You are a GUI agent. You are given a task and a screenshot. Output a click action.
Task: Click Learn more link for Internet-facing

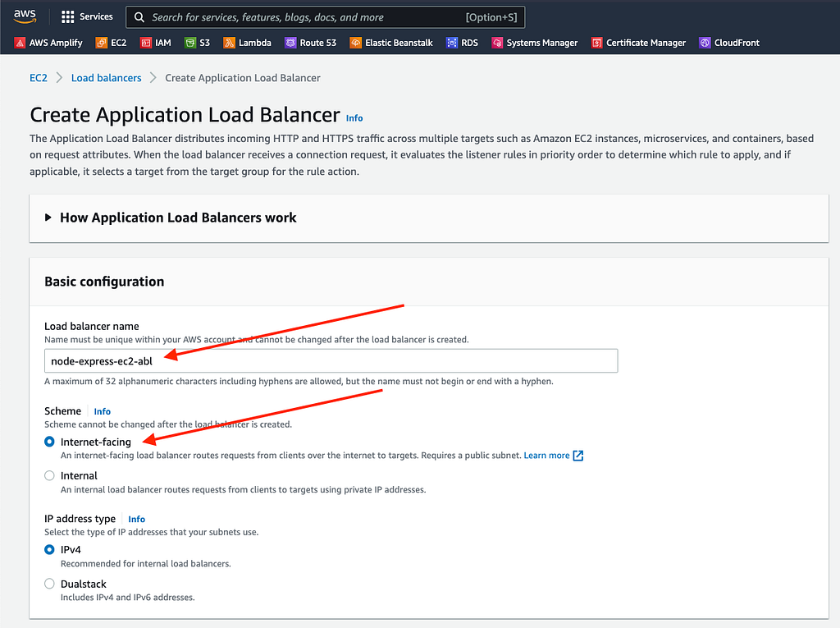(x=546, y=456)
